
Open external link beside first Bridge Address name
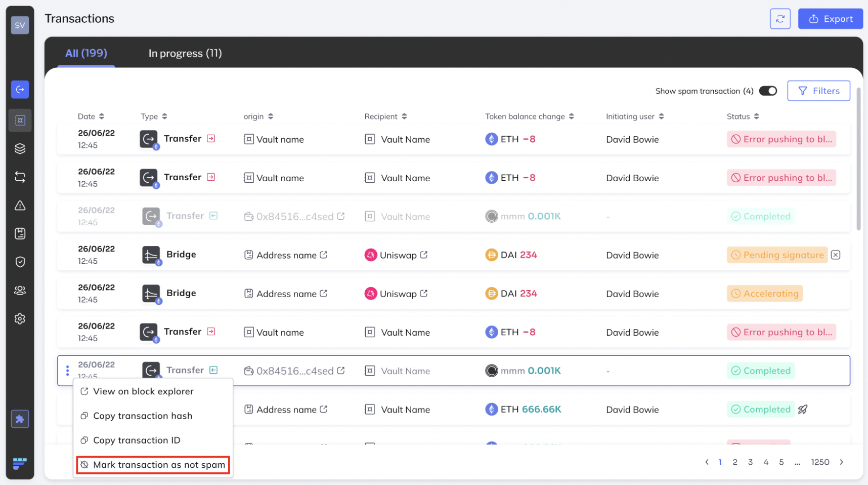click(324, 255)
